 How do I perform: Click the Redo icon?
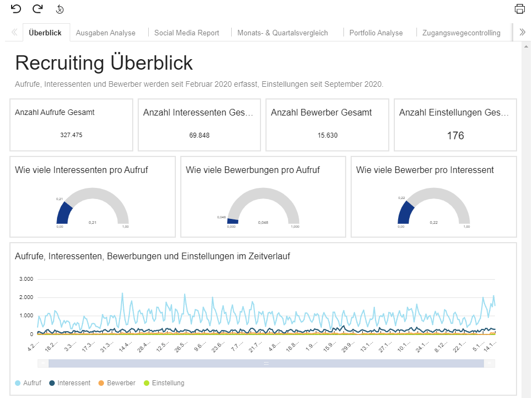(37, 9)
